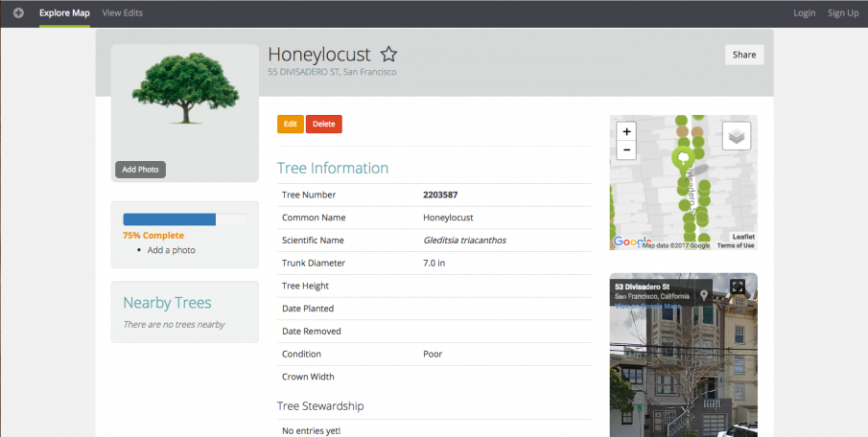Expand Street View to fullscreen
Viewport: 868px width, 437px height.
coord(737,287)
